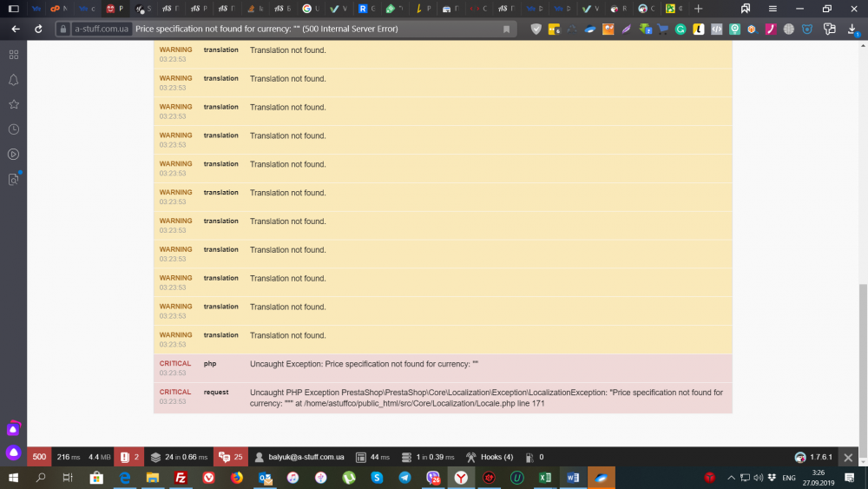Open the code brackets extension icon
This screenshot has width=868, height=489.
pyautogui.click(x=716, y=30)
